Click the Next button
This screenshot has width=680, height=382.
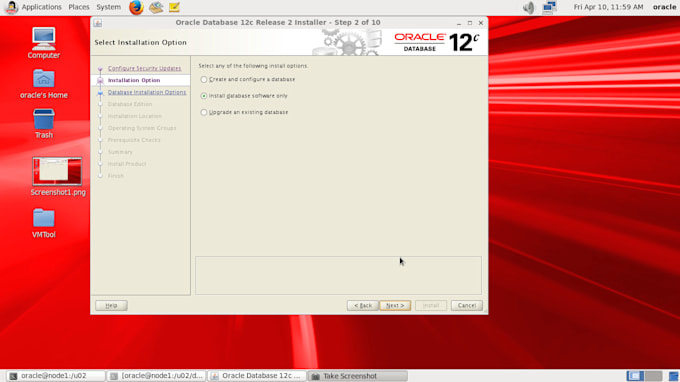pos(395,305)
